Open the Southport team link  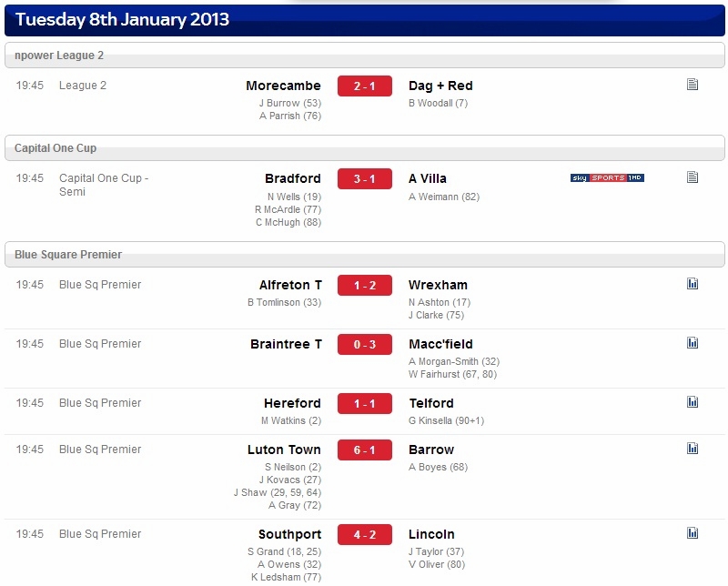point(289,534)
